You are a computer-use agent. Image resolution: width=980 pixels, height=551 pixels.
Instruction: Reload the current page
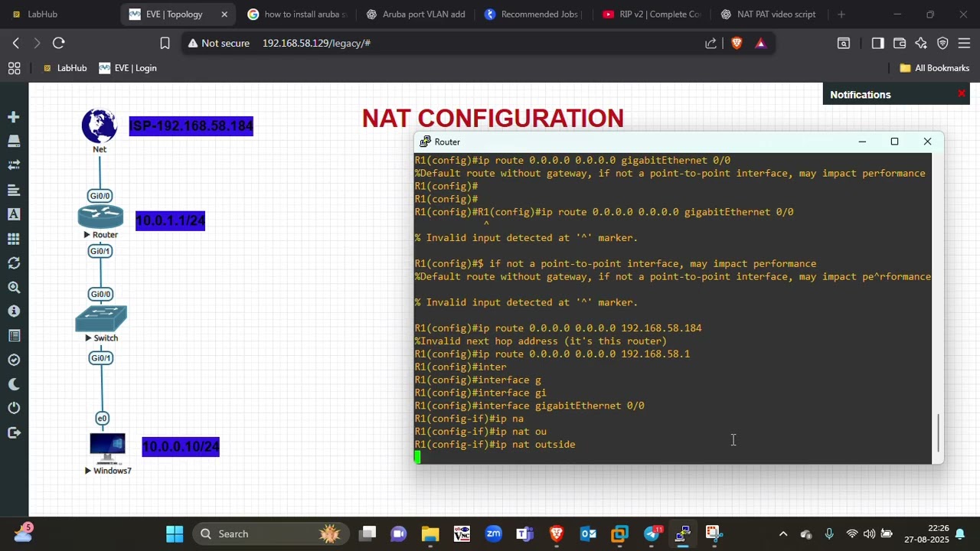[59, 44]
